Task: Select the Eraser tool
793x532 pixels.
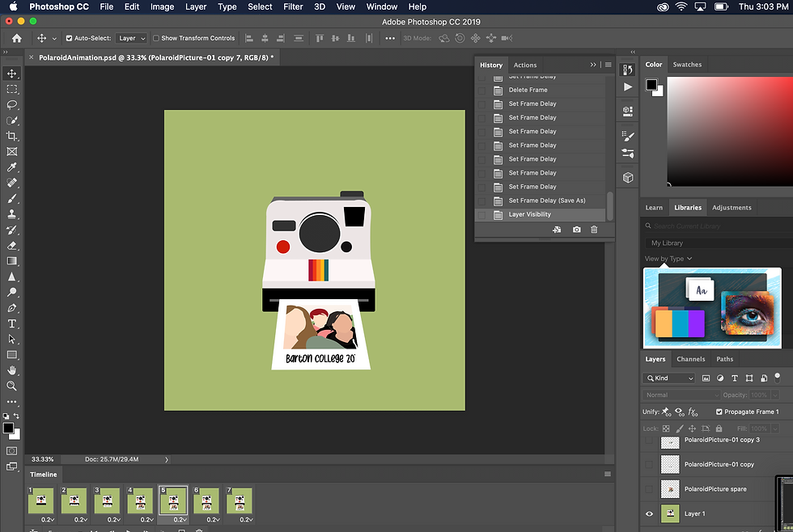Action: coord(11,246)
